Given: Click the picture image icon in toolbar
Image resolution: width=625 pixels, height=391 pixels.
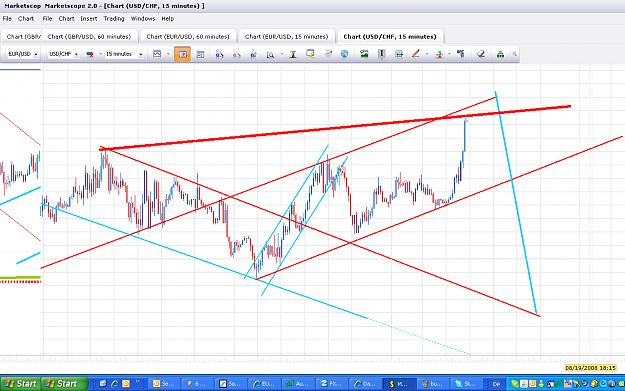Looking at the screenshot, I should click(x=364, y=54).
